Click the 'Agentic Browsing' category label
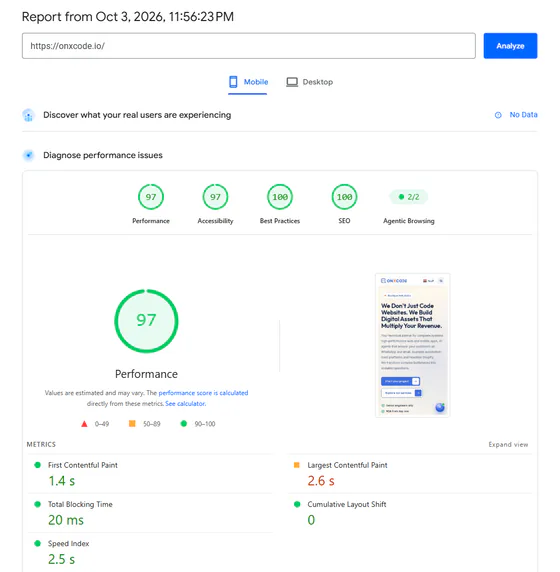Image resolution: width=560 pixels, height=572 pixels. pyautogui.click(x=409, y=221)
